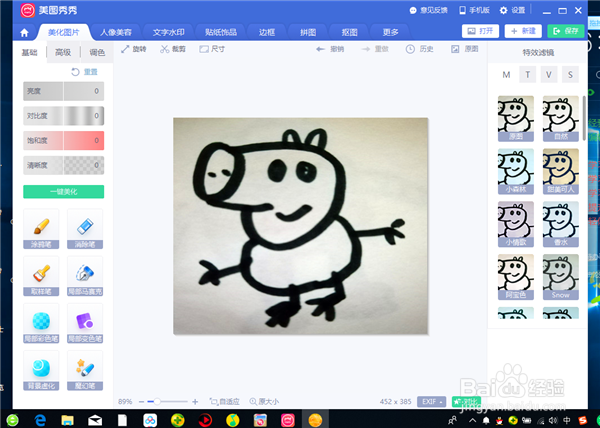
Task: Show the 原图 original image toolbar icon
Action: click(465, 49)
